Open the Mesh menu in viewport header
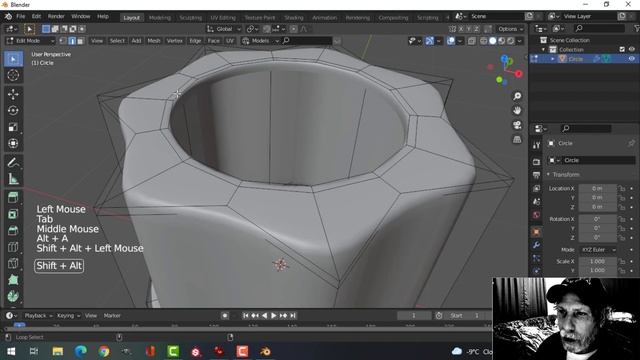This screenshot has height=360, width=640. point(153,41)
